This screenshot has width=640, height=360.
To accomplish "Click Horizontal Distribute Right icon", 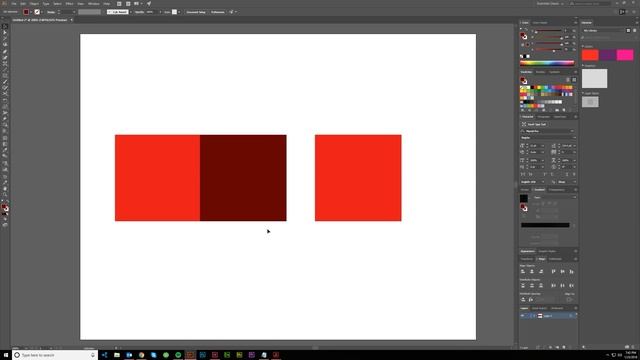I will 571,285.
